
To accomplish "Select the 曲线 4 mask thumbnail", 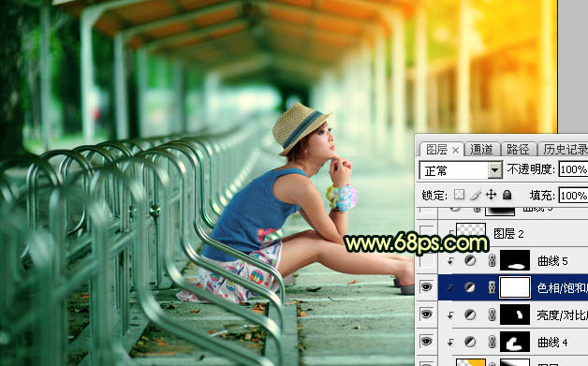I will pos(515,342).
